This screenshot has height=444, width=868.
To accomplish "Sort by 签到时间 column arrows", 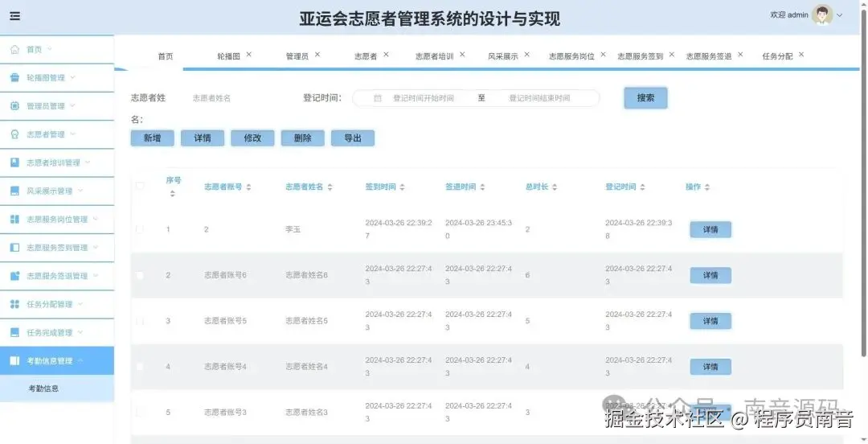I will tap(403, 187).
